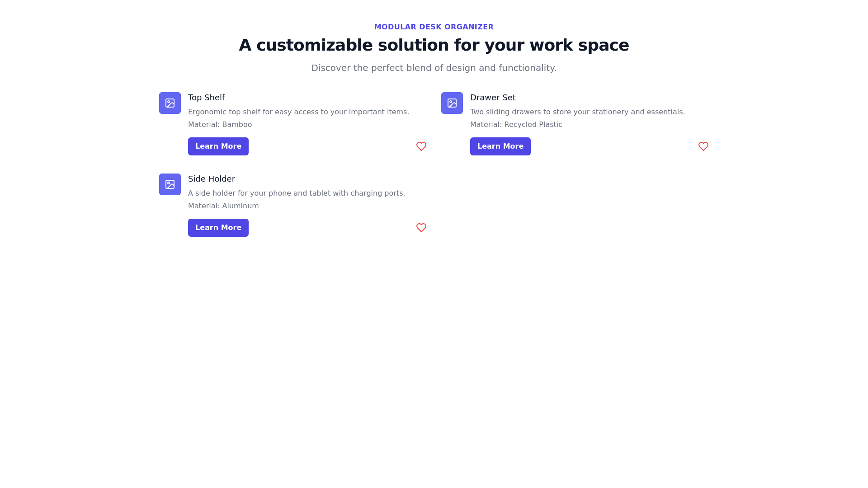Like the Side Holder via heart icon

(x=421, y=228)
